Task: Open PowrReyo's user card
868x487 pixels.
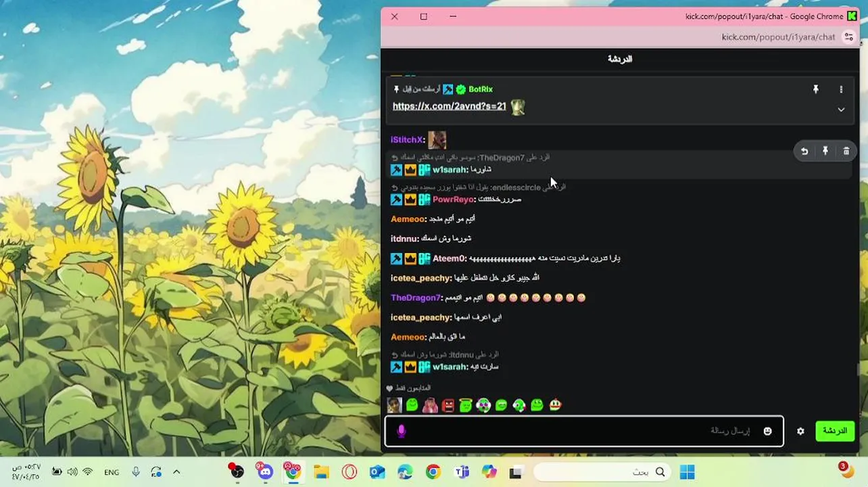Action: tap(453, 200)
